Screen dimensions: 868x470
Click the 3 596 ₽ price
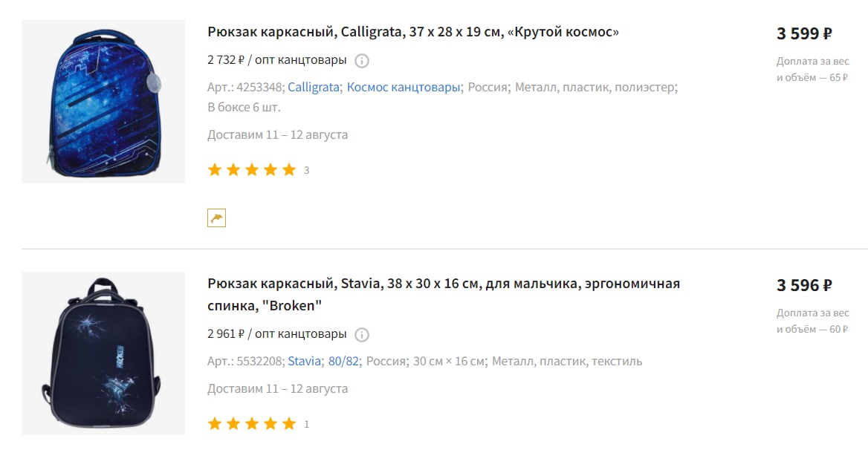tap(804, 285)
